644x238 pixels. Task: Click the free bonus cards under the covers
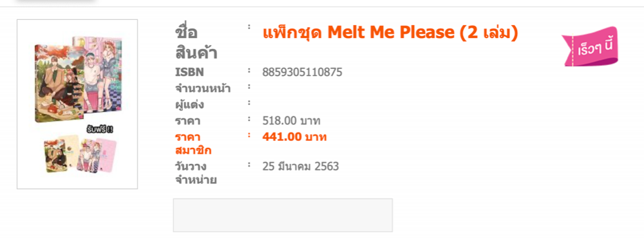pyautogui.click(x=80, y=154)
